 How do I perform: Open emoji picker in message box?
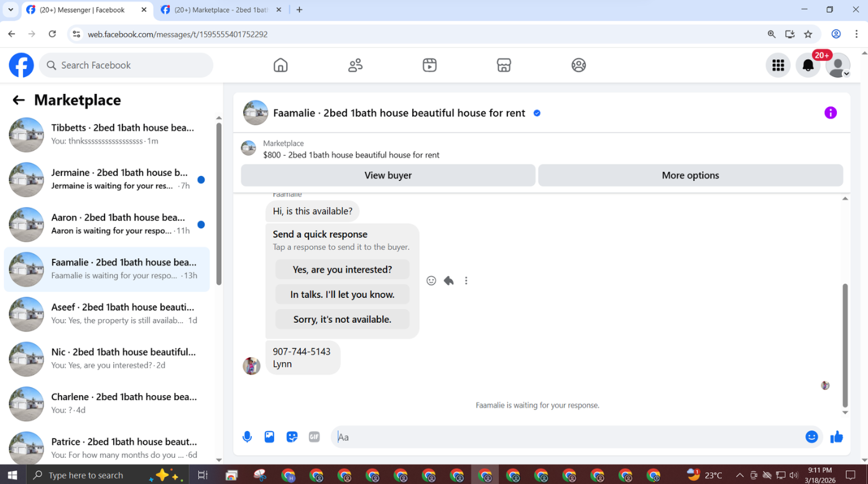point(811,437)
